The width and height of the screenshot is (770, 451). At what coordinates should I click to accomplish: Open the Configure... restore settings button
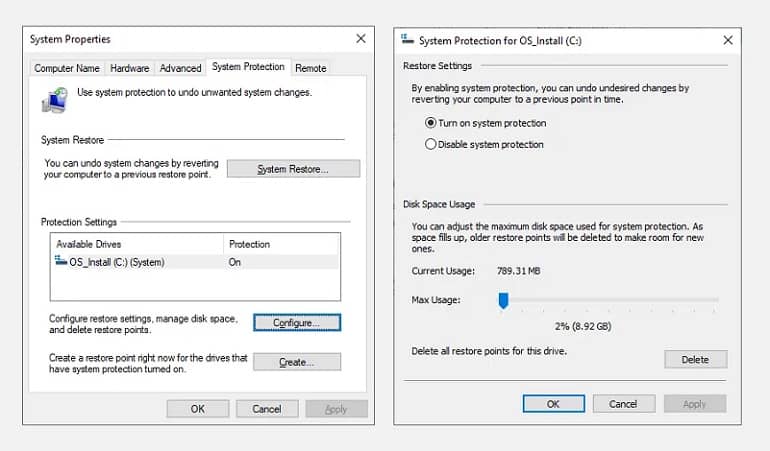click(x=297, y=323)
